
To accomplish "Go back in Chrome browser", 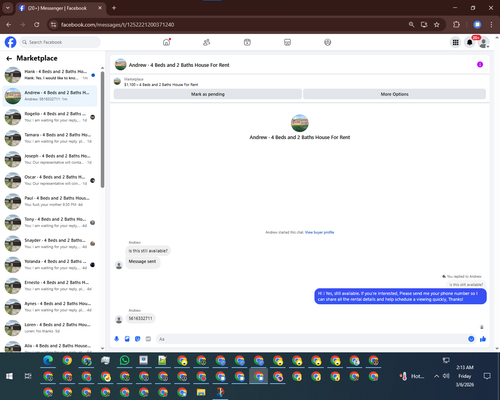I will click(x=9, y=25).
